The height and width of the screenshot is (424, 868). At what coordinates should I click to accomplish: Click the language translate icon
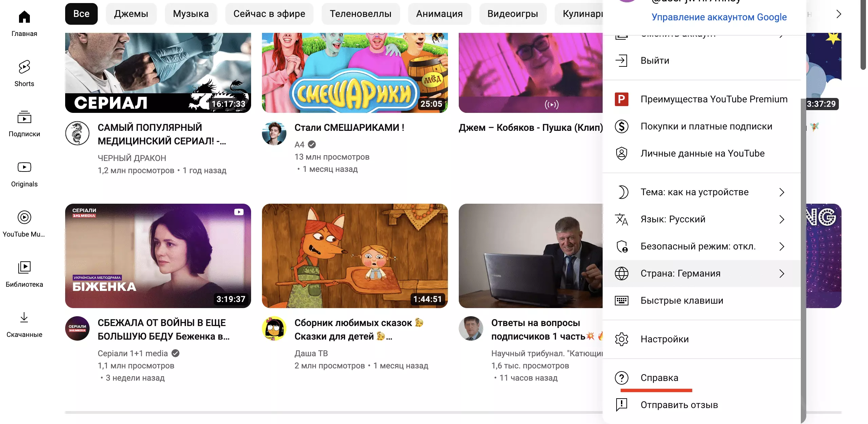coord(621,219)
